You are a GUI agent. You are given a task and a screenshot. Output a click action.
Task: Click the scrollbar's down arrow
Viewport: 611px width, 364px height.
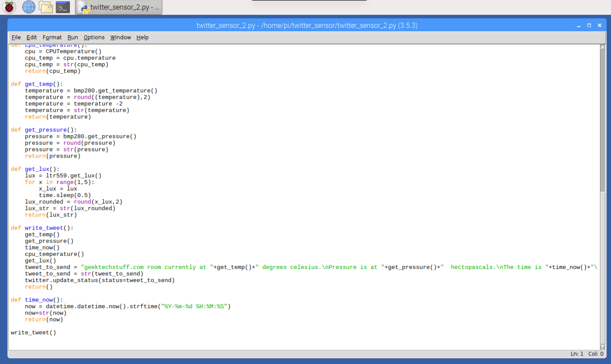click(x=603, y=347)
